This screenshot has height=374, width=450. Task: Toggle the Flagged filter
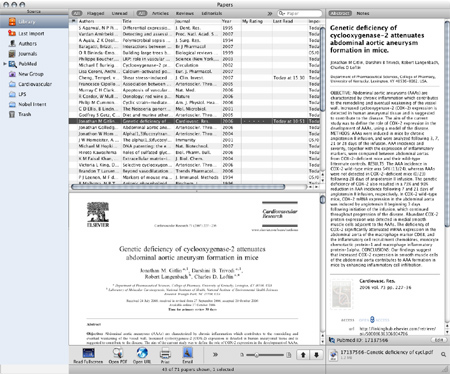tap(95, 13)
